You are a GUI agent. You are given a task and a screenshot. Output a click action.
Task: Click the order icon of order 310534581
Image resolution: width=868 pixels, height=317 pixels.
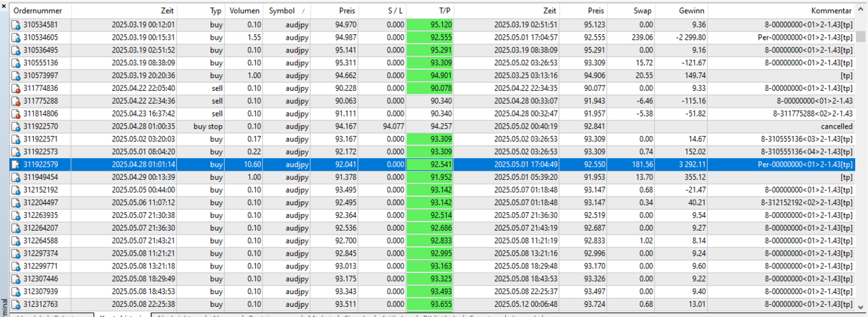click(x=16, y=25)
